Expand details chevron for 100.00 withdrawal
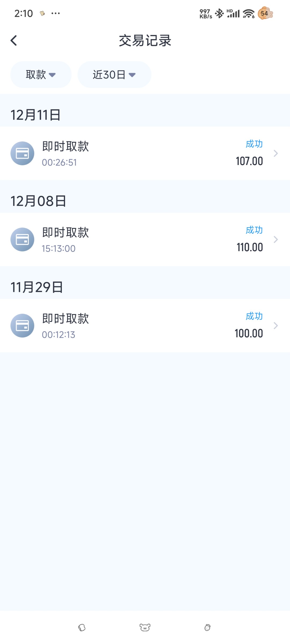290x644 pixels. click(275, 326)
